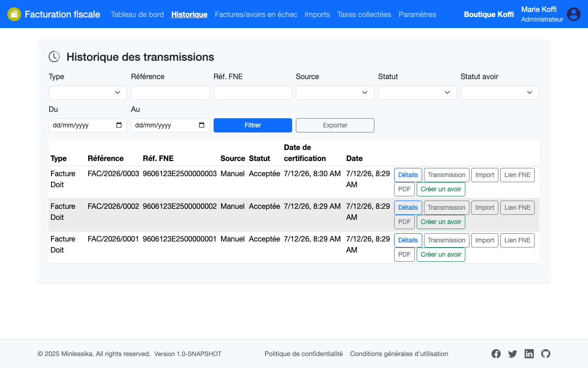Open Politique de confidentialité link
The height and width of the screenshot is (368, 588).
[304, 354]
